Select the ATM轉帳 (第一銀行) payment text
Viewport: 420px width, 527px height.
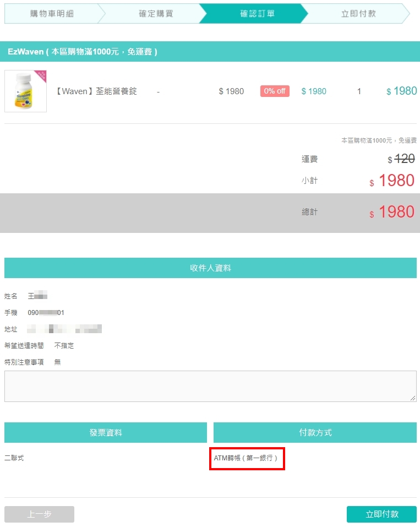[x=246, y=458]
